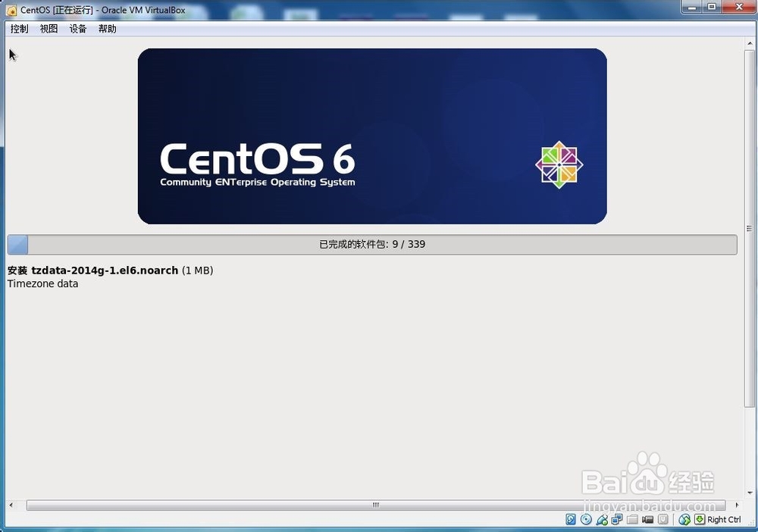Click the Timezone data description text

(42, 283)
